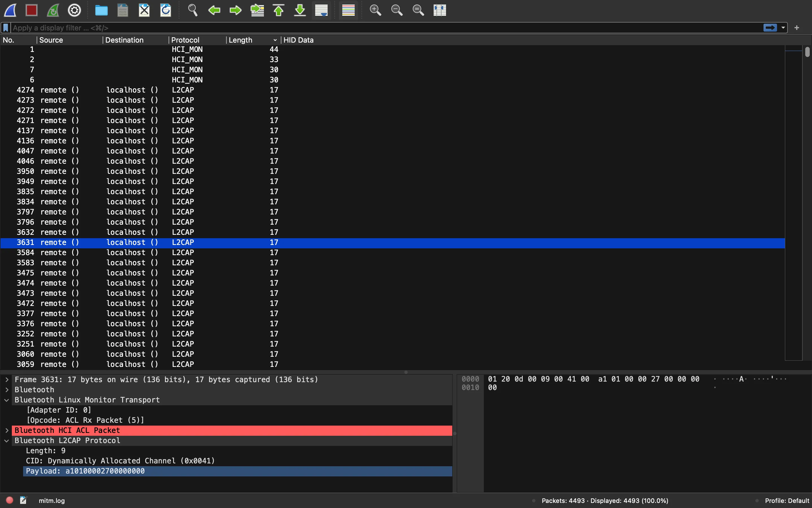
Task: Collapse Bluetooth L2CAP Protocol node
Action: pos(7,441)
